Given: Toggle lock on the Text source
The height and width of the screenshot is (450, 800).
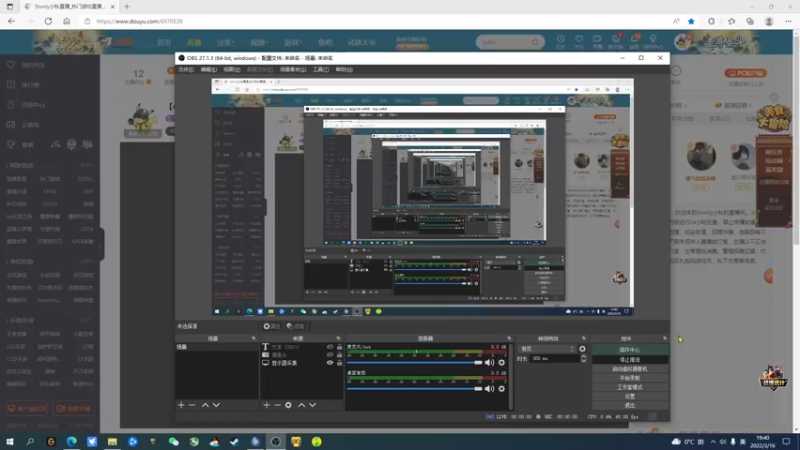Looking at the screenshot, I should point(339,347).
